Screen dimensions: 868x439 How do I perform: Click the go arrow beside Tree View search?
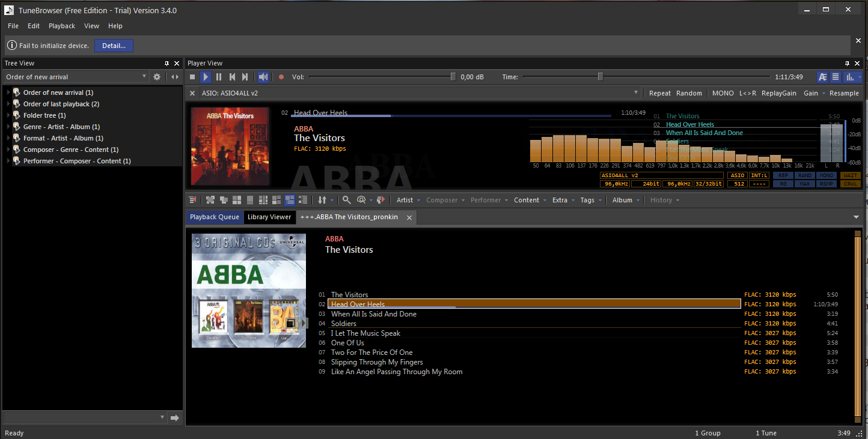pyautogui.click(x=175, y=417)
